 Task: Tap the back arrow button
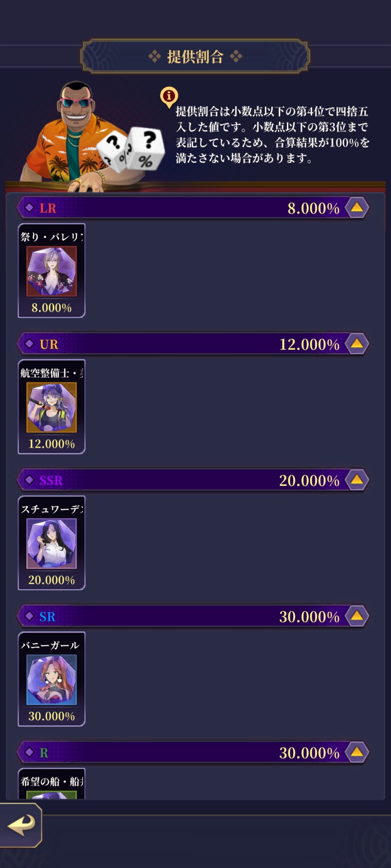20,825
